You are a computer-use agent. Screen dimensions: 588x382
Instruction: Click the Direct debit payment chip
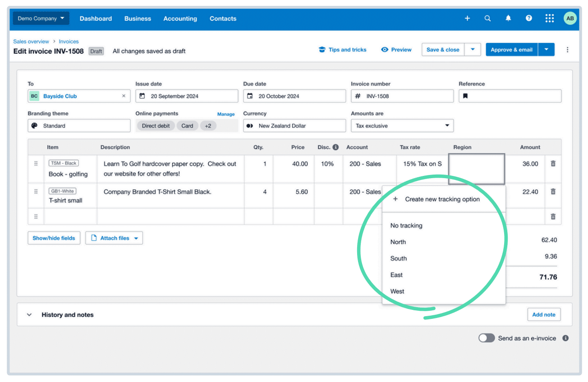[x=156, y=126]
